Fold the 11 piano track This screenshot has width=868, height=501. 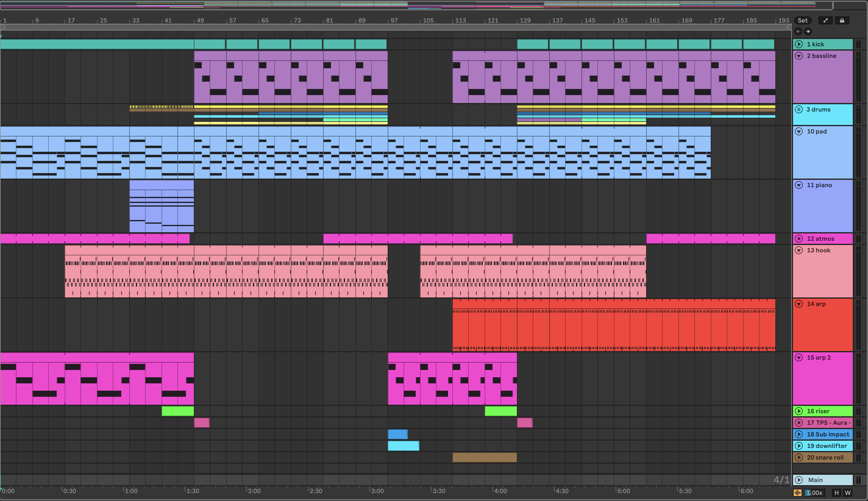pos(799,185)
